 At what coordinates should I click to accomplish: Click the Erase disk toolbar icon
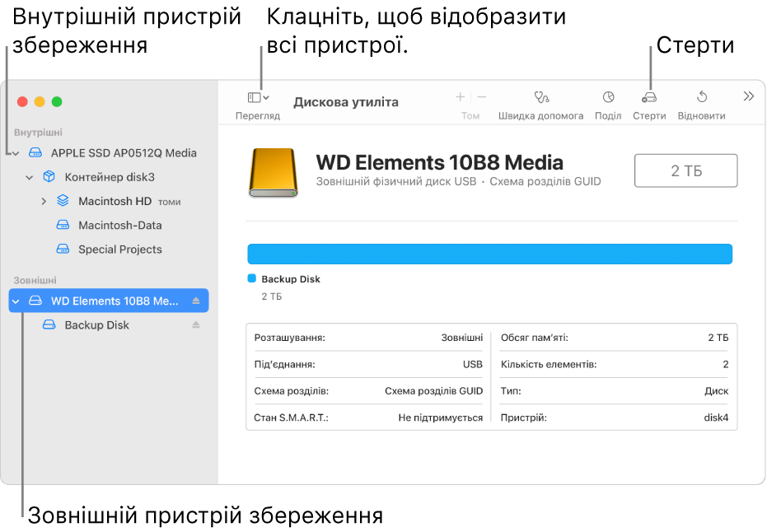[649, 97]
